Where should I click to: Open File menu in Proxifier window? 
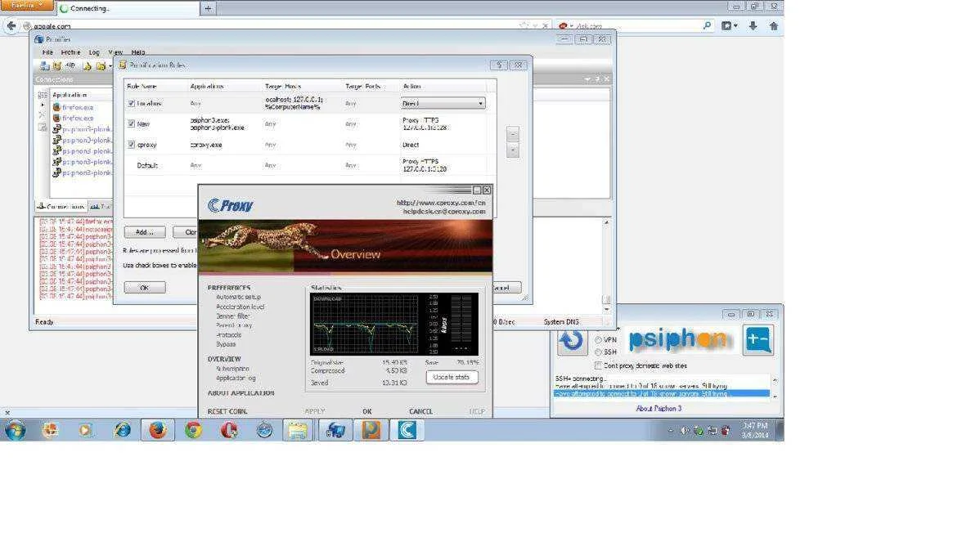47,52
